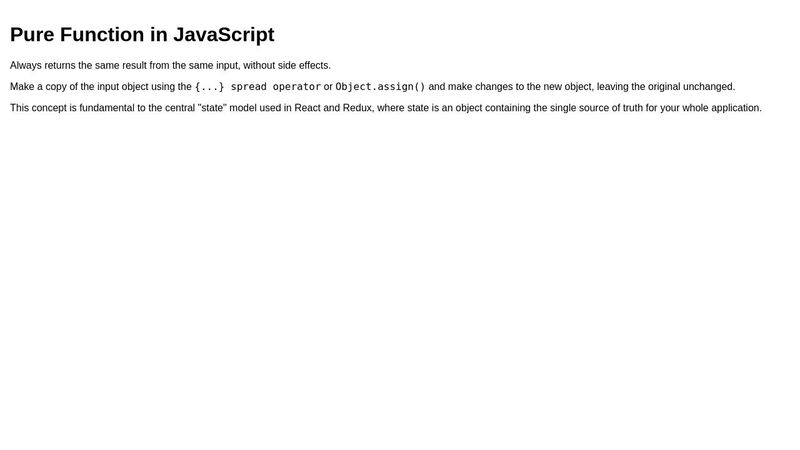Click the word "Function" in the heading
800x450 pixels.
[x=102, y=35]
